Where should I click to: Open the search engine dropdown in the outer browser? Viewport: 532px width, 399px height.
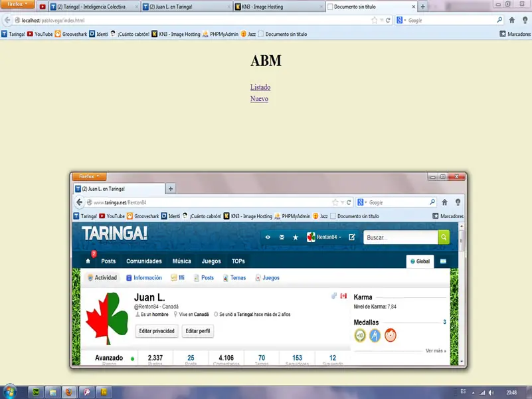coord(400,21)
